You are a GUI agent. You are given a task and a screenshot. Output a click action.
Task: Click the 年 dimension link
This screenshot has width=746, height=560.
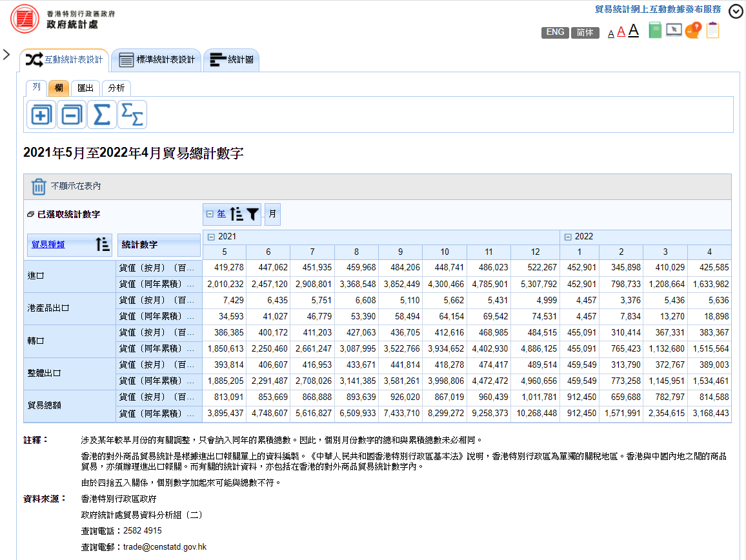coord(221,214)
